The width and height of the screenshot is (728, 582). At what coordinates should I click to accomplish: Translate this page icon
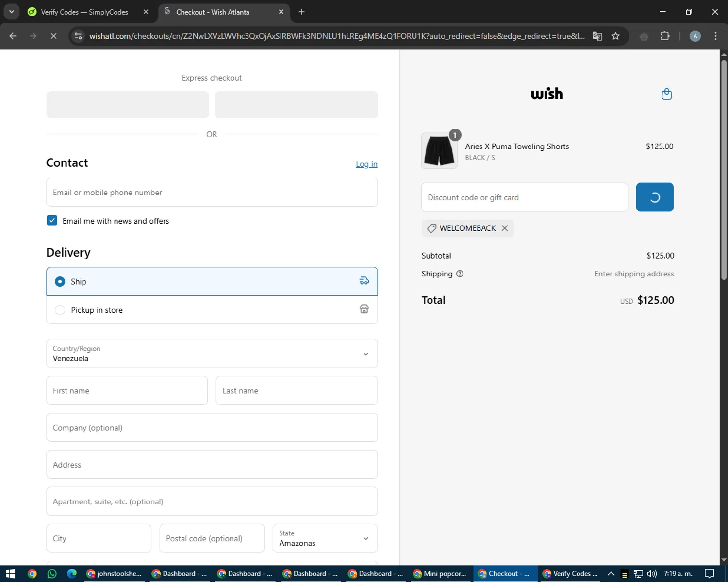click(597, 36)
